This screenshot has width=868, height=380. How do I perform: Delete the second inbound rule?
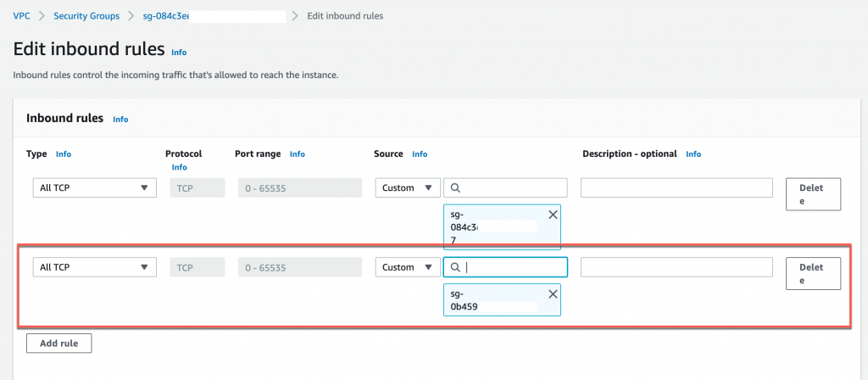tap(813, 273)
